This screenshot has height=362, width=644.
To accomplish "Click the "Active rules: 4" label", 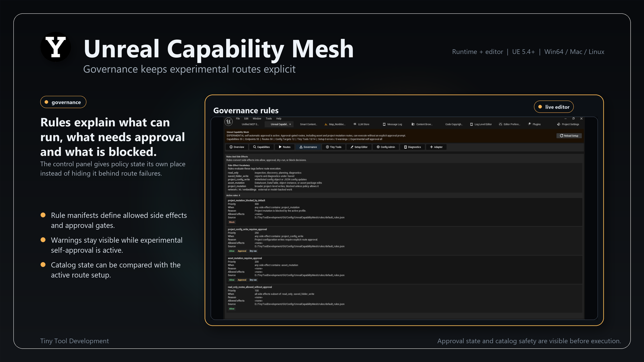I will 233,195.
